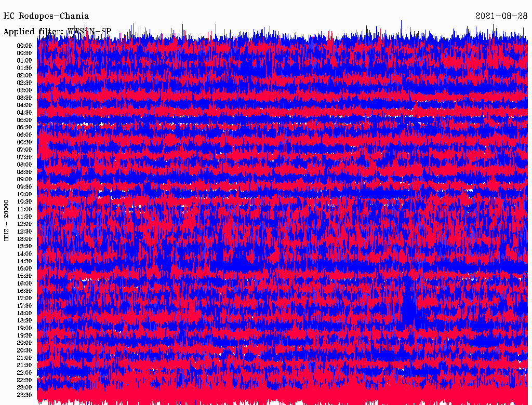This screenshot has width=532, height=405.
Task: Pick the 05:00 time label
Action: click(x=24, y=120)
